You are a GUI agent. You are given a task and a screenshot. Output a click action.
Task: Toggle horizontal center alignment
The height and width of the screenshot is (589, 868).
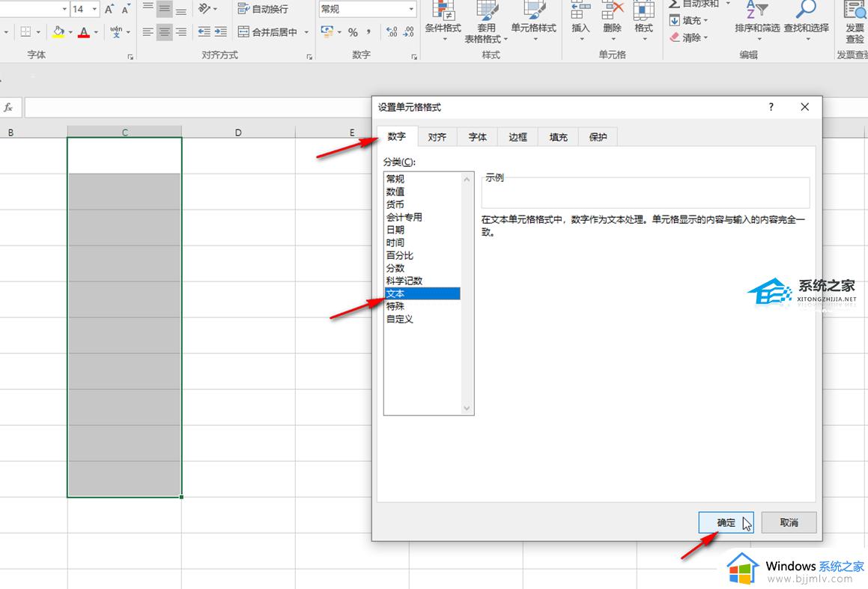tap(165, 32)
